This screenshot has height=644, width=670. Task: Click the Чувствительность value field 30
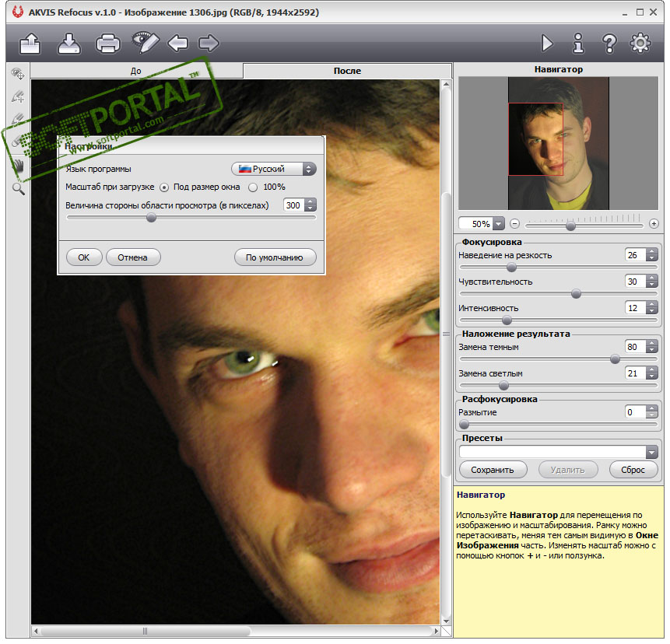pos(636,282)
